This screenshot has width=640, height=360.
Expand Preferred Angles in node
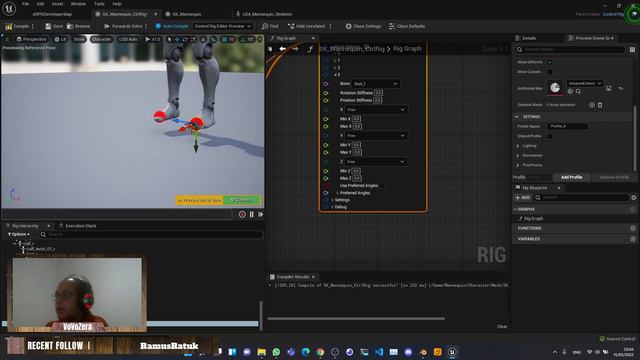point(338,193)
